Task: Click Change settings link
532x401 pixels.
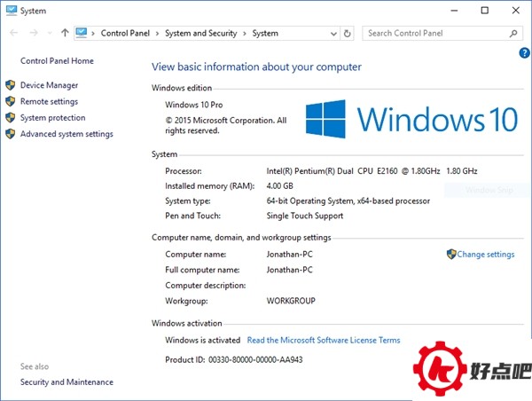Action: [486, 255]
